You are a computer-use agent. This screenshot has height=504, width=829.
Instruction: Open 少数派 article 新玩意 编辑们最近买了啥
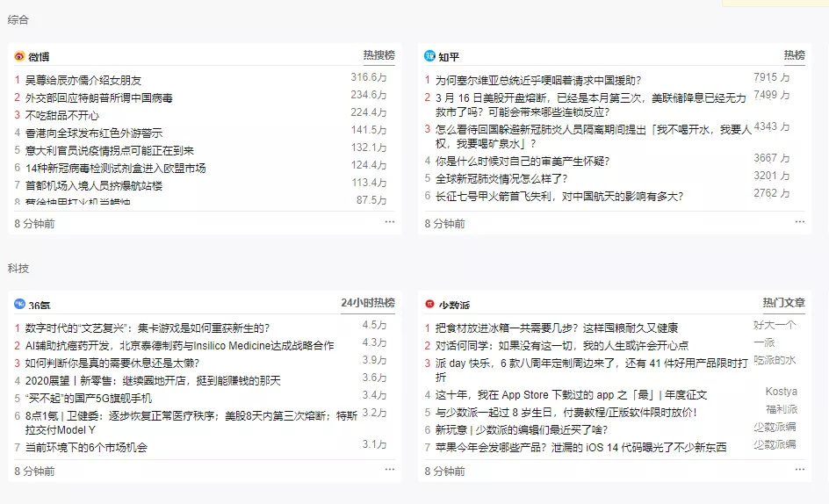pos(522,430)
